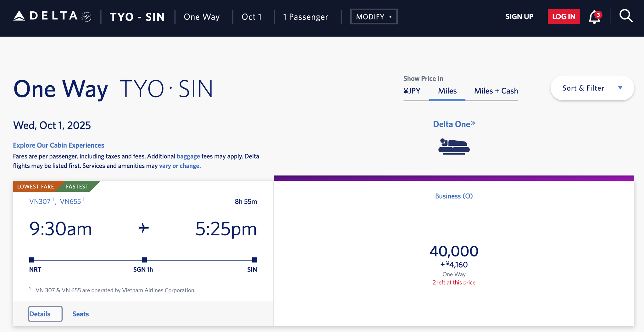Viewport: 644px width, 332px height.
Task: Click the airplane icon on the flight timeline
Action: [143, 229]
